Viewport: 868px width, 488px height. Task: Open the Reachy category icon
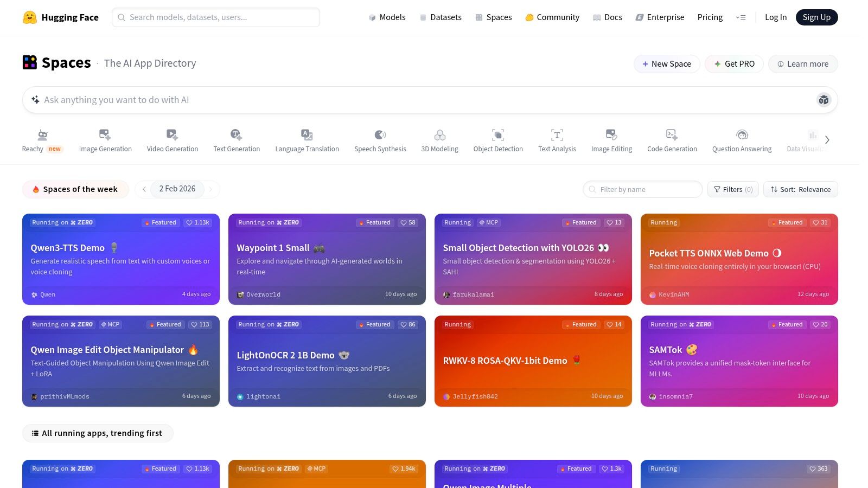pyautogui.click(x=42, y=134)
